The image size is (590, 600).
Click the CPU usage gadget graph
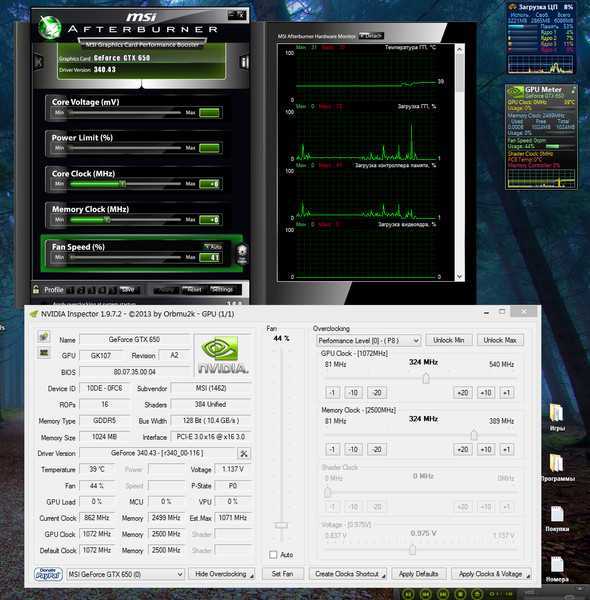coord(540,64)
